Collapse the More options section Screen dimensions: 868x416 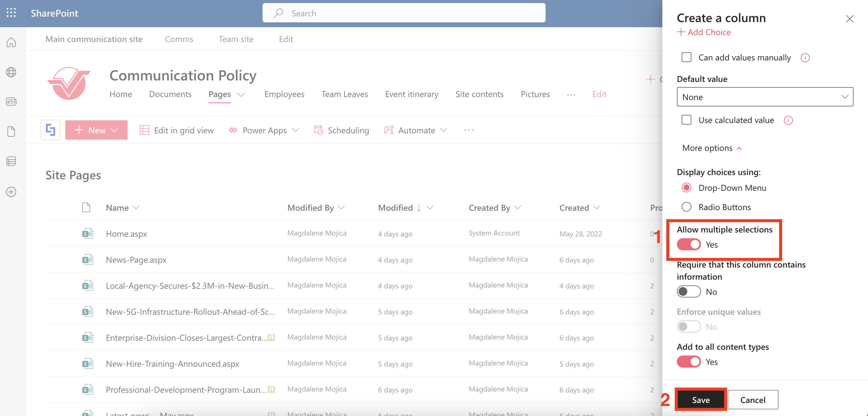tap(712, 148)
